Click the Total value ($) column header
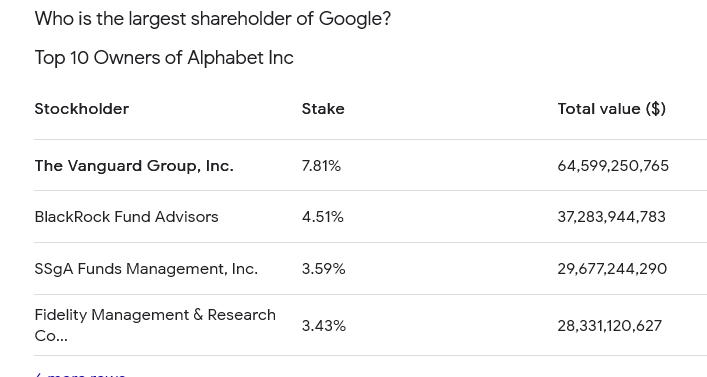The height and width of the screenshot is (377, 707). click(x=612, y=109)
